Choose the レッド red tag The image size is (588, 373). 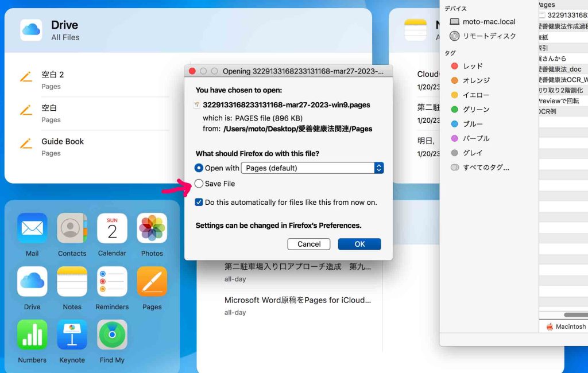tap(467, 66)
